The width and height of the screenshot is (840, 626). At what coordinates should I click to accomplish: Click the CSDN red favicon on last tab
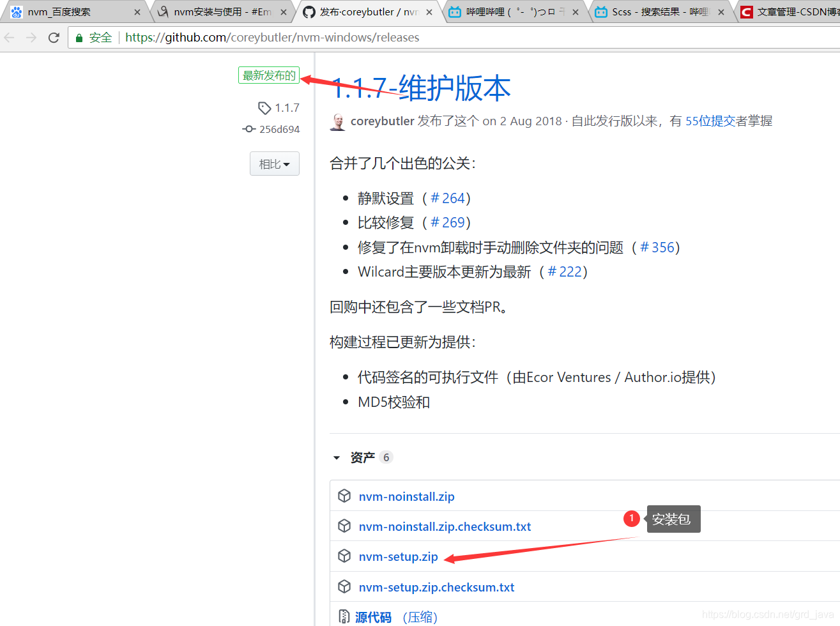click(x=747, y=12)
